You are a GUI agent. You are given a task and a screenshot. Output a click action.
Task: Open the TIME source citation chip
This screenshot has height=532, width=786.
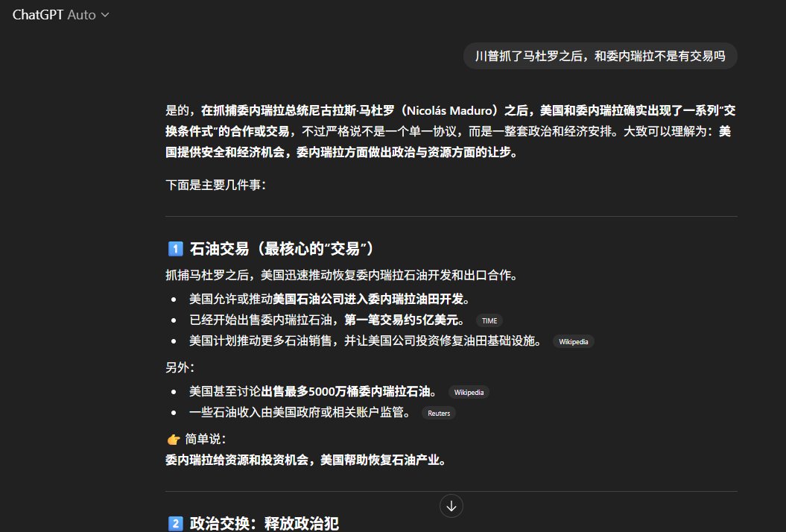489,321
